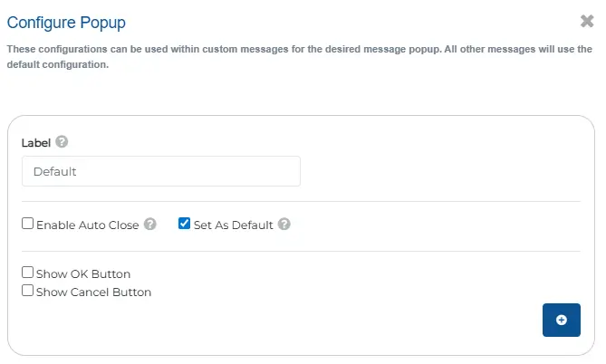Close the Configure Popup dialog with X
606x364 pixels.
tap(587, 21)
